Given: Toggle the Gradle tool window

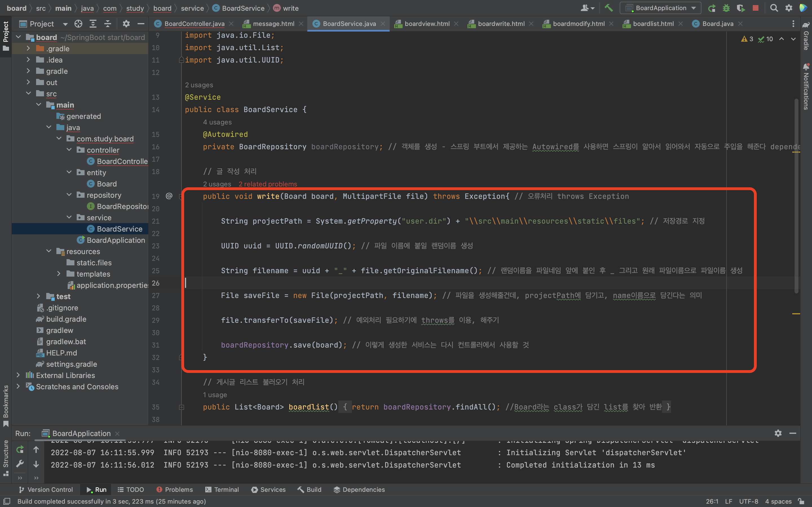Looking at the screenshot, I should (806, 36).
